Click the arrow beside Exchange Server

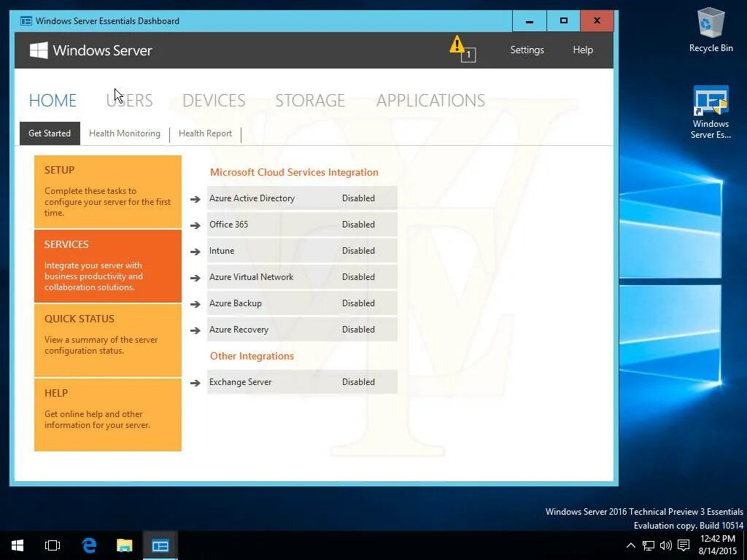195,382
